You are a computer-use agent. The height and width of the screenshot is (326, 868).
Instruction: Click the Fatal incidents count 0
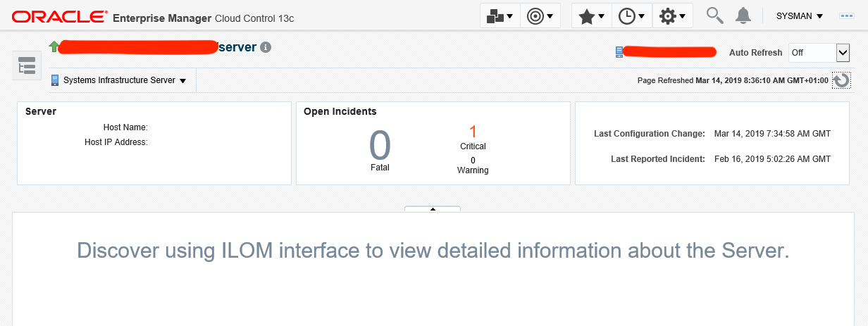point(380,146)
